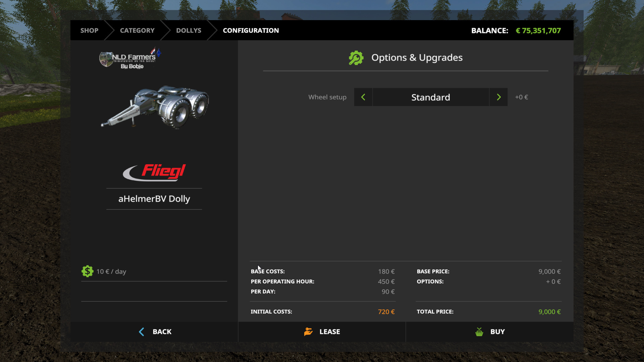The height and width of the screenshot is (362, 644).
Task: Click the green dollar upkeep icon
Action: pos(87,271)
